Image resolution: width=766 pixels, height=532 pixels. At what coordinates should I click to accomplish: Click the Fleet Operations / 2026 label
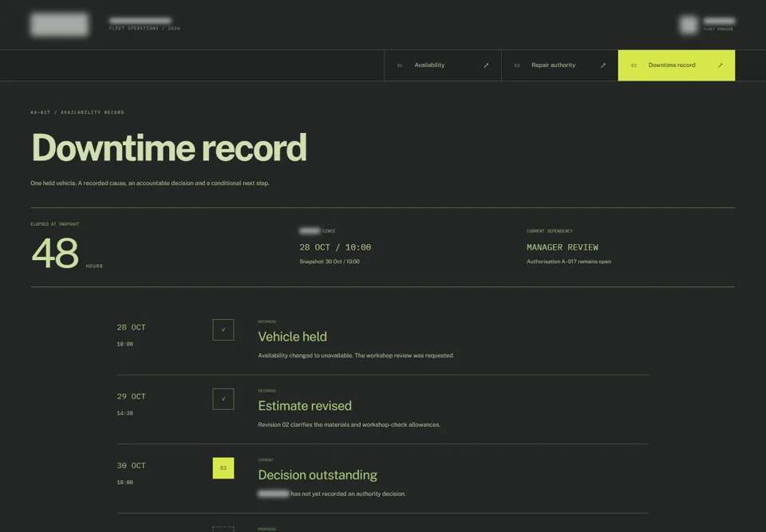[144, 29]
